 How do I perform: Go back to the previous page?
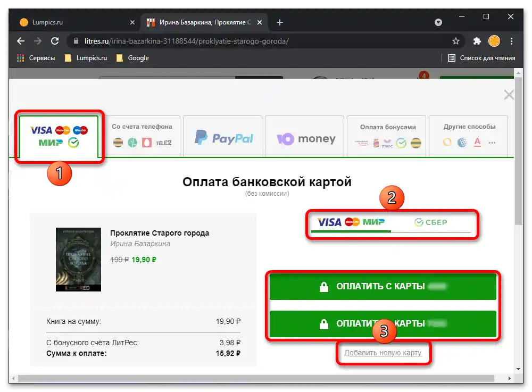(x=21, y=41)
